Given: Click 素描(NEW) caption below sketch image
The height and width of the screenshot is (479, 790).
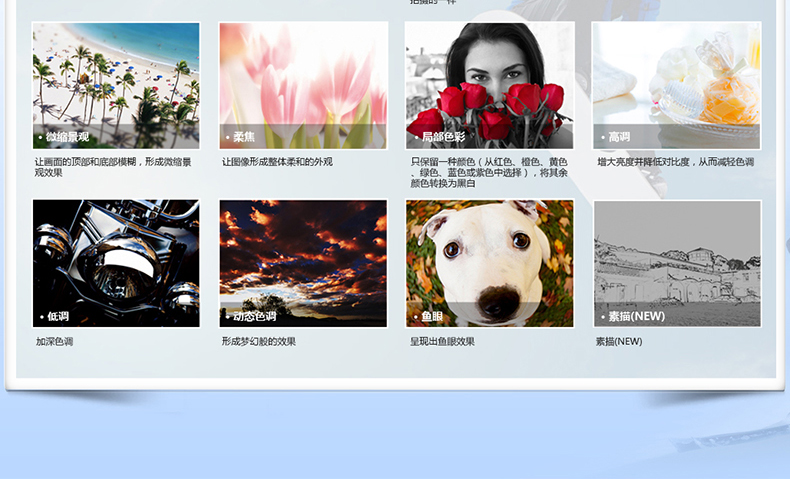Looking at the screenshot, I should click(619, 341).
